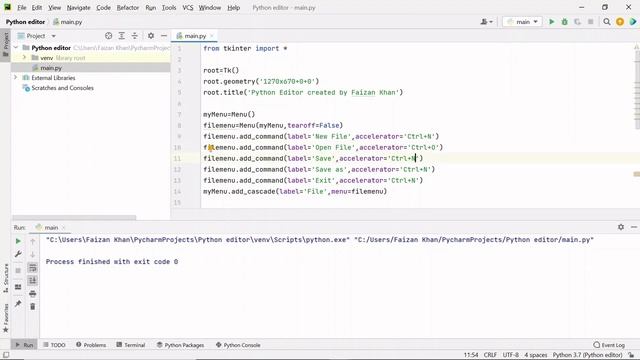The height and width of the screenshot is (360, 640).
Task: Open the File menu
Action: pyautogui.click(x=22, y=7)
